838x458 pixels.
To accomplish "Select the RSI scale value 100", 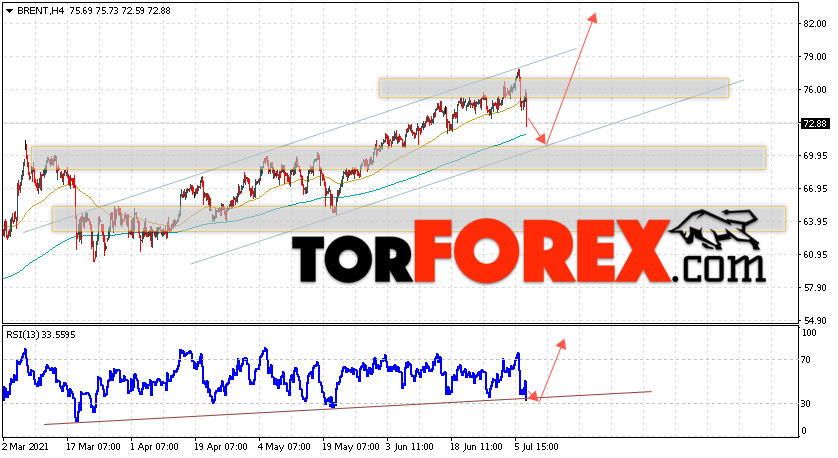I will pyautogui.click(x=810, y=333).
